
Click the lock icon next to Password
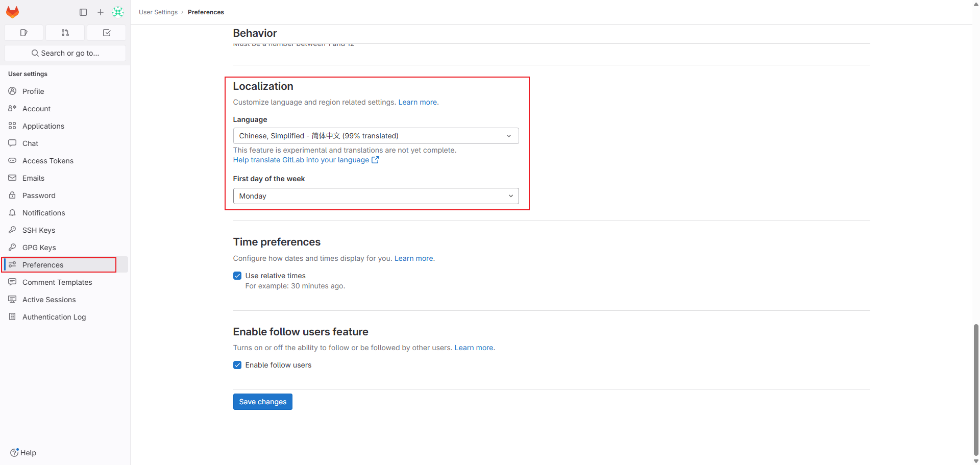pos(12,195)
